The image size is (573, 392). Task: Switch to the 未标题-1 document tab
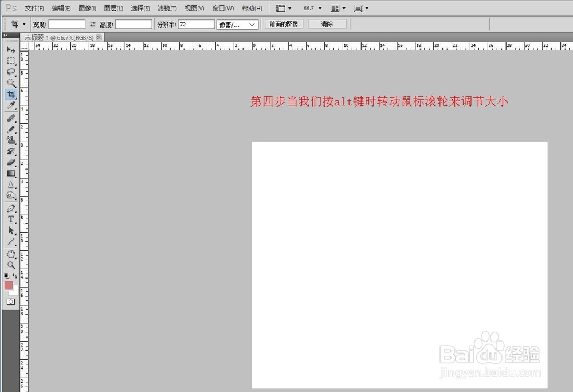59,37
